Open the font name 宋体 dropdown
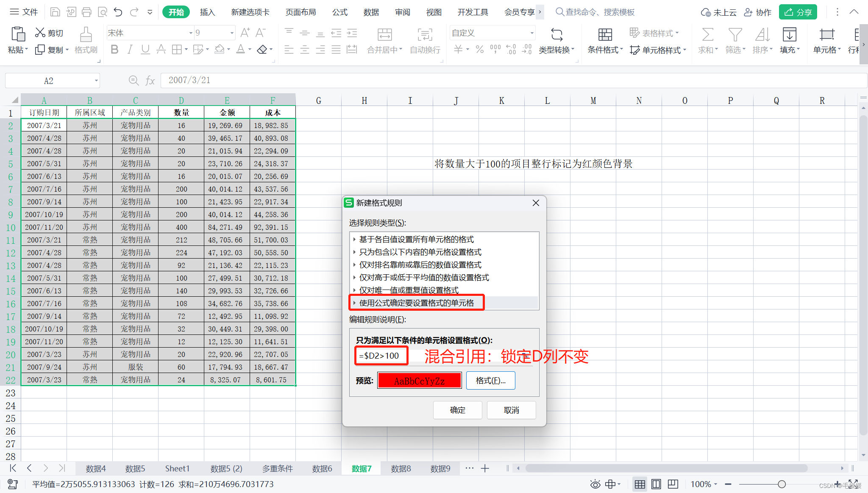Screen dimensions: 868x493 (x=190, y=33)
